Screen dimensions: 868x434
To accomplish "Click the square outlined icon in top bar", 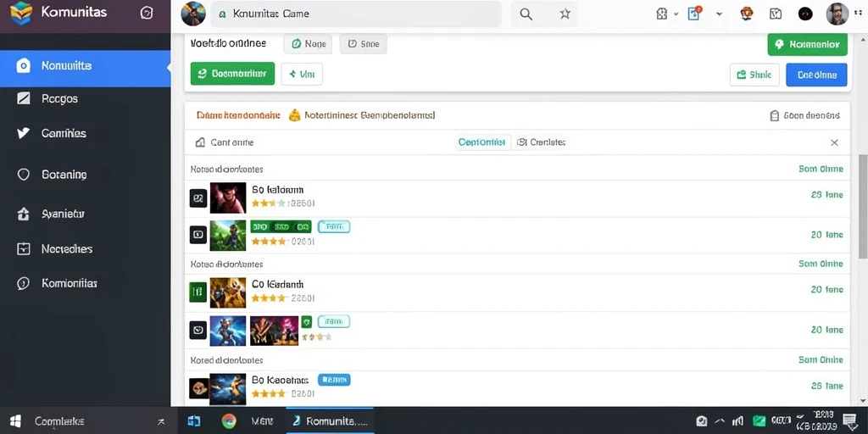I will tap(776, 14).
